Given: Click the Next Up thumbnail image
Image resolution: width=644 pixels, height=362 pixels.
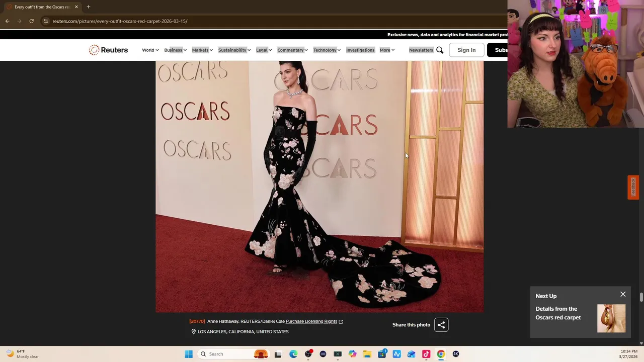Looking at the screenshot, I should coord(611,318).
